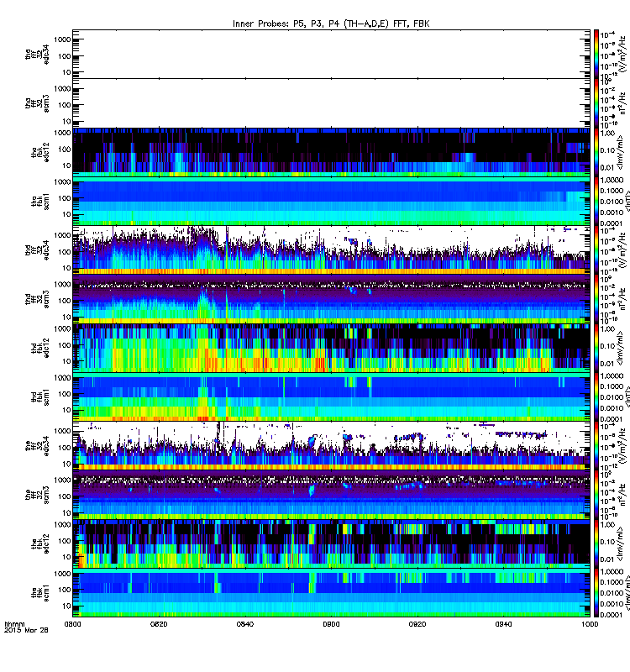Click the color bar beside thd fbk edc12 panel
The image size is (630, 672).
(x=596, y=348)
